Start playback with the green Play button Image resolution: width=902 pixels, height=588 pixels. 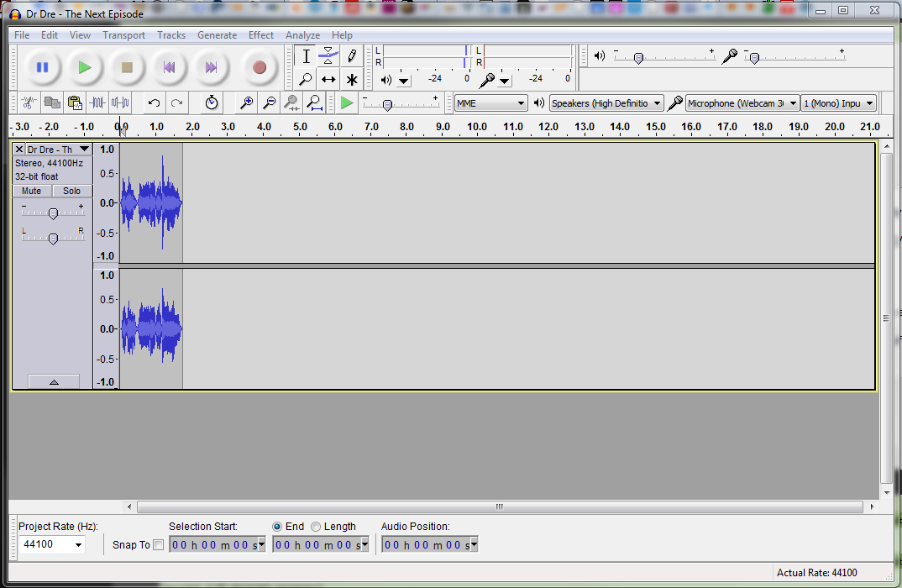tap(85, 67)
